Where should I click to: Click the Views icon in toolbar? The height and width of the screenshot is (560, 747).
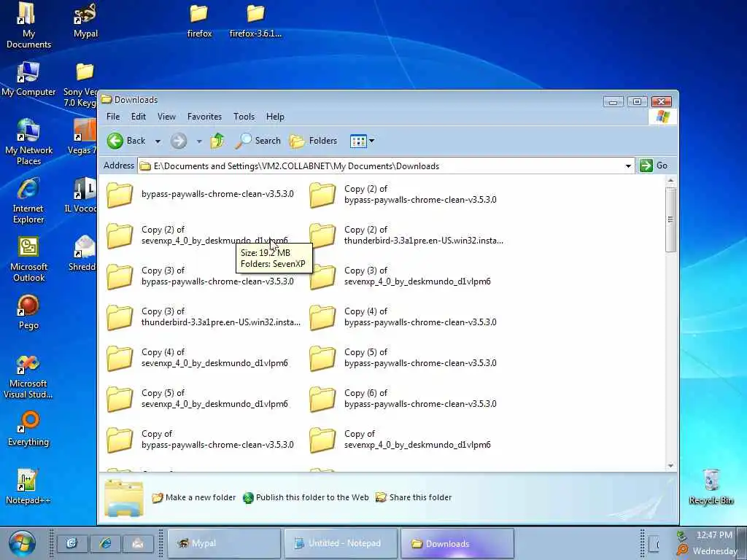(x=357, y=141)
